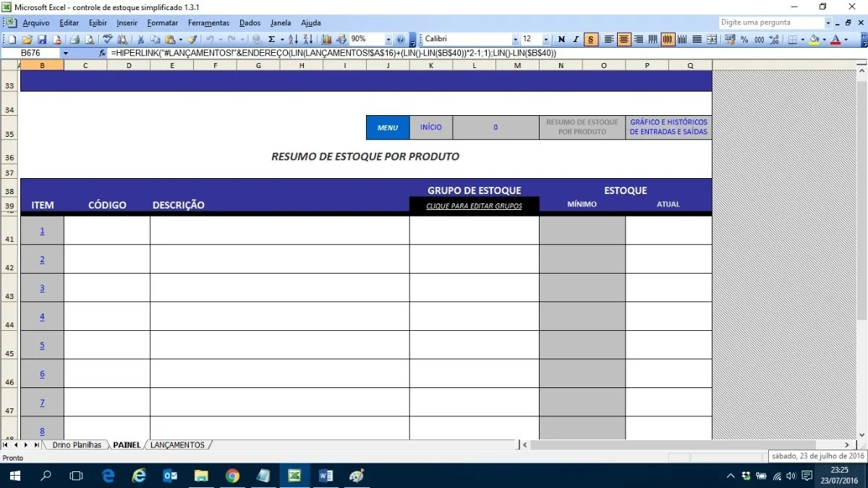
Task: Apply percent style from the toolbar
Action: 744,39
